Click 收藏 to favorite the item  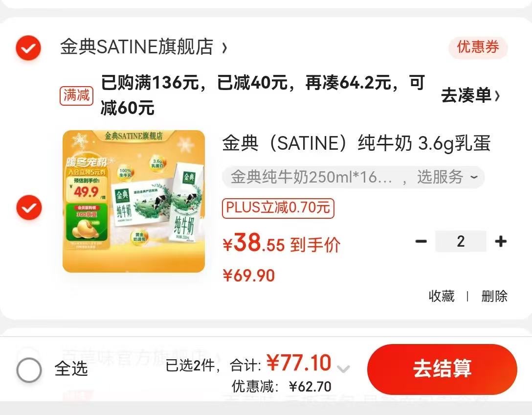pos(442,296)
